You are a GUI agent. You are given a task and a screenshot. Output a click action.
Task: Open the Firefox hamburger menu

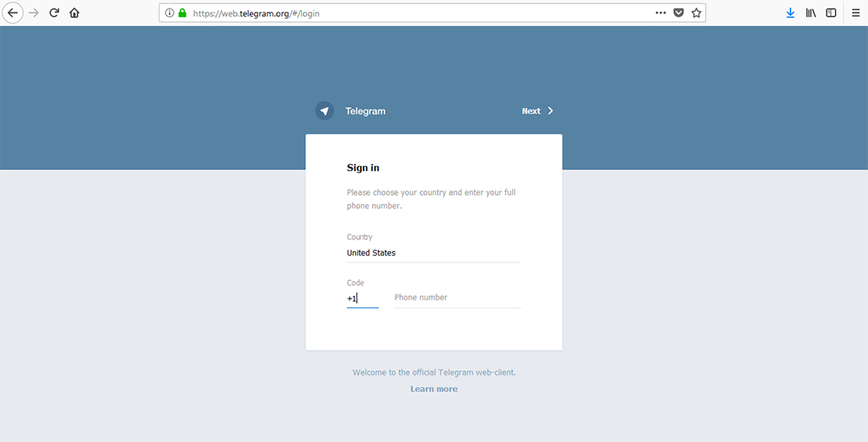[856, 13]
